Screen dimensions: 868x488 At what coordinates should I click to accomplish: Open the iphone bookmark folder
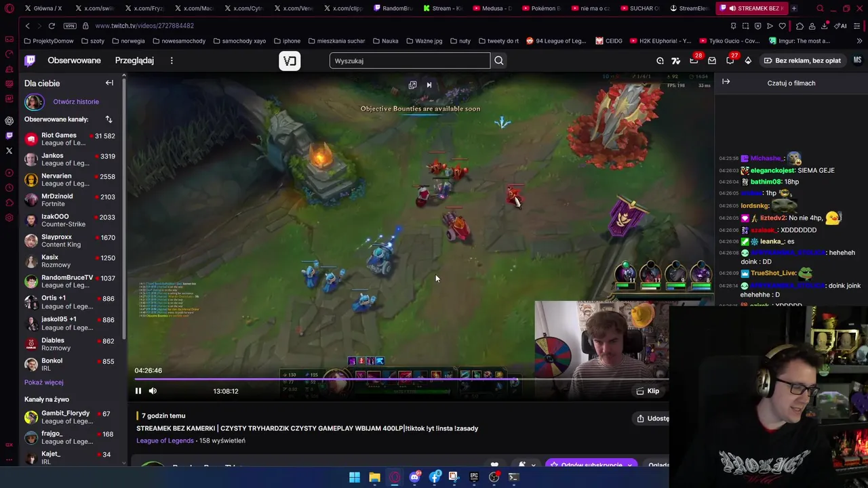287,41
